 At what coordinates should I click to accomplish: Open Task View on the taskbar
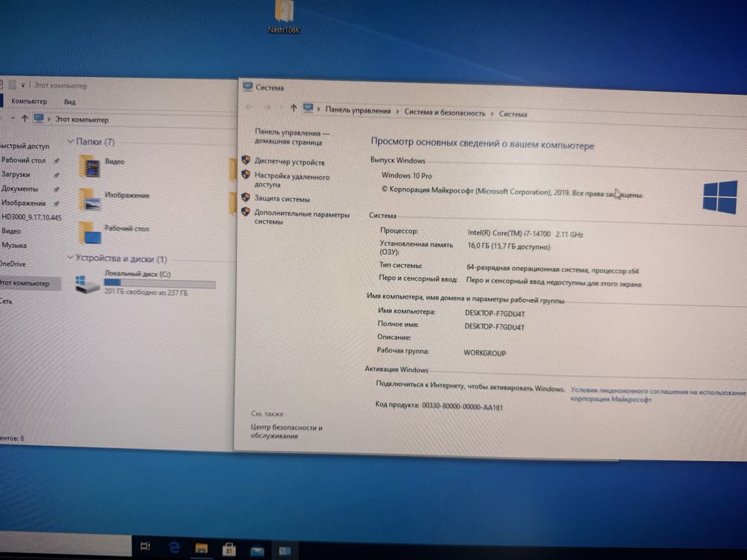click(x=145, y=547)
